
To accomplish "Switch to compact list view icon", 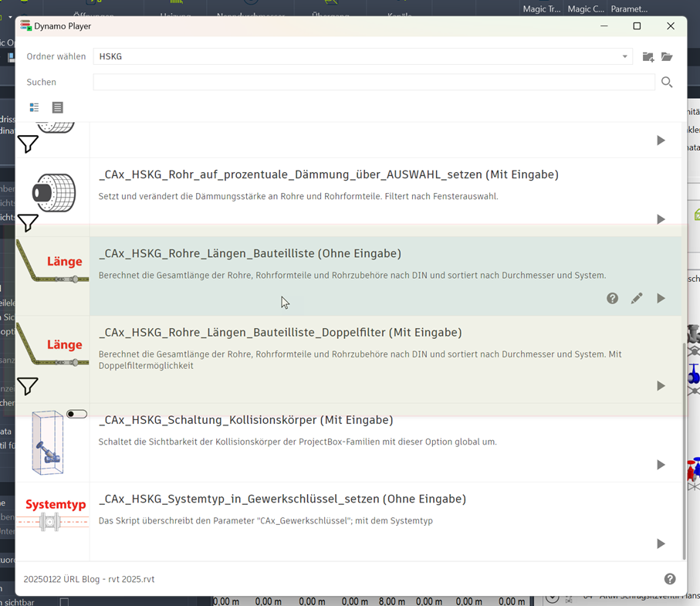I will (x=34, y=107).
